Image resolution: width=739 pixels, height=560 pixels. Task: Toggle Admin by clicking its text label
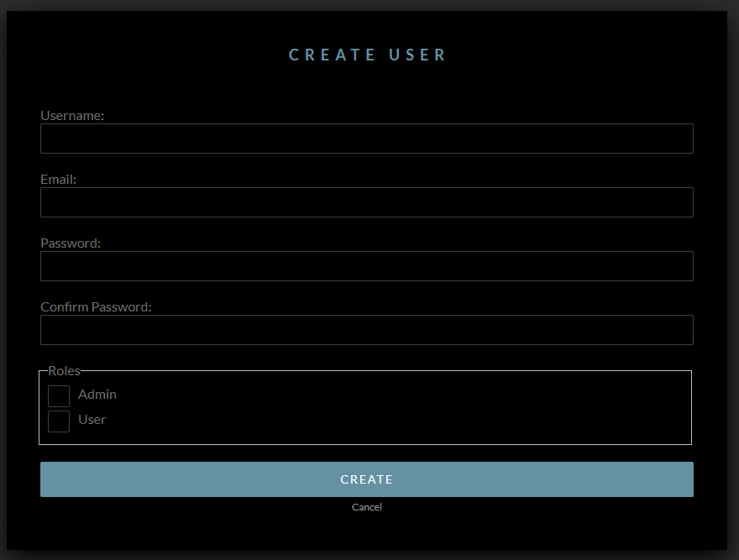(97, 395)
